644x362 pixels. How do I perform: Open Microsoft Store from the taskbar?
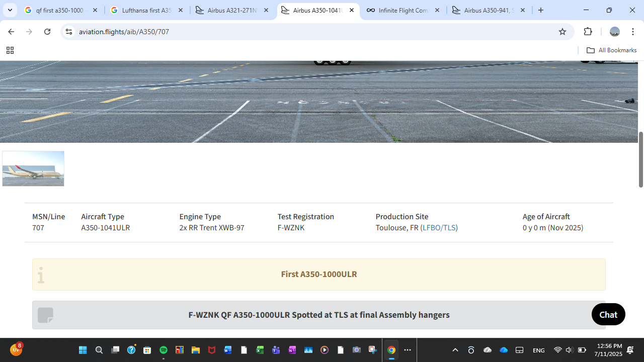147,350
